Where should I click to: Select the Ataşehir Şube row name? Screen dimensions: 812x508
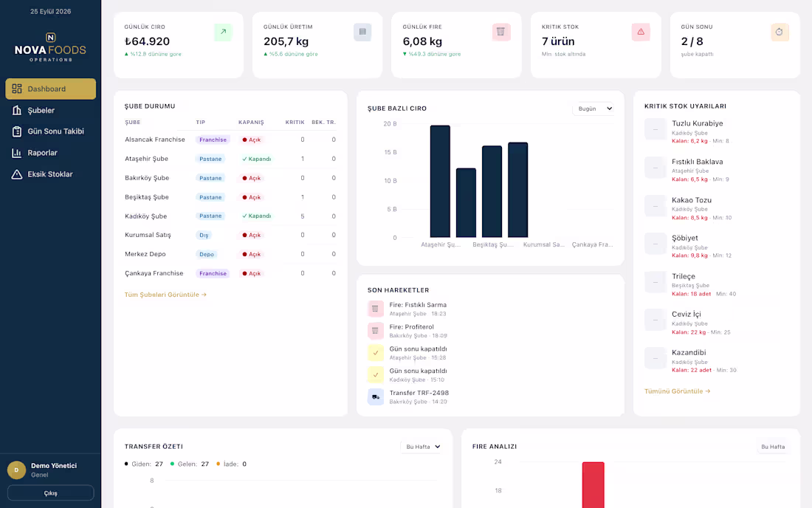147,159
